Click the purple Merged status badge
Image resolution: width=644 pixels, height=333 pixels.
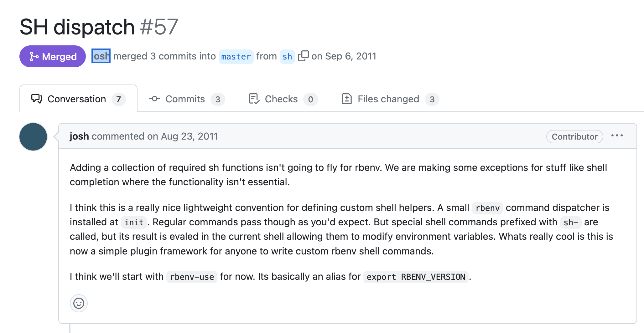tap(53, 56)
